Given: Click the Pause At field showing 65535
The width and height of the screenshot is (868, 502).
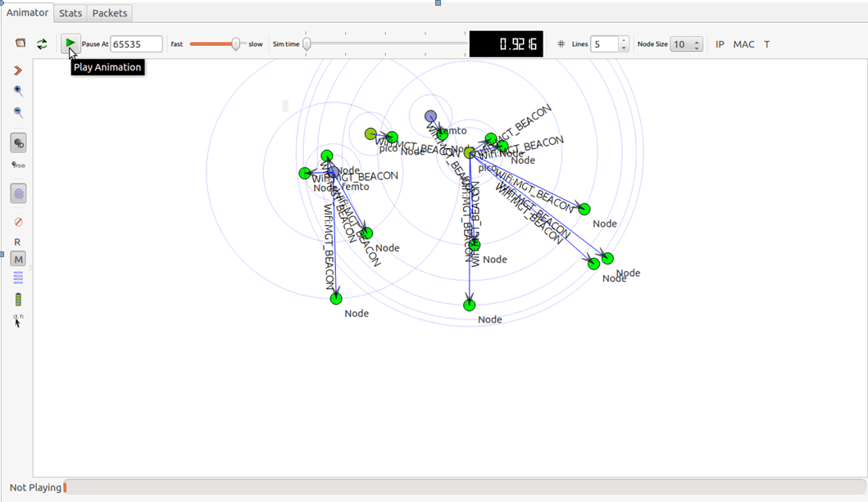Looking at the screenshot, I should (136, 44).
